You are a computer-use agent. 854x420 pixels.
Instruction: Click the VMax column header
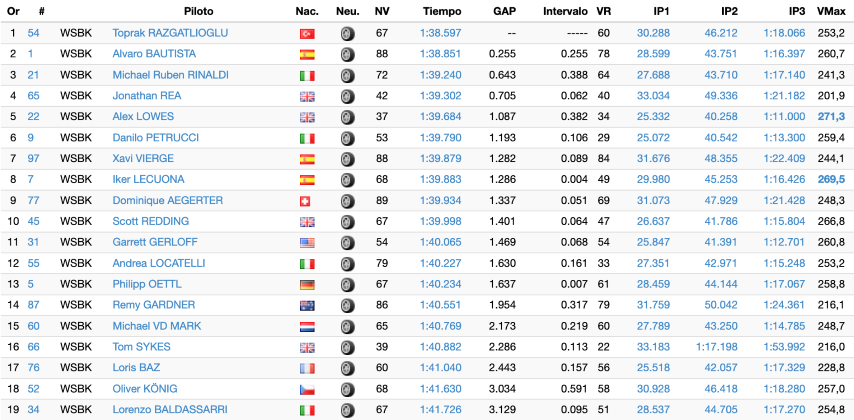(x=831, y=11)
